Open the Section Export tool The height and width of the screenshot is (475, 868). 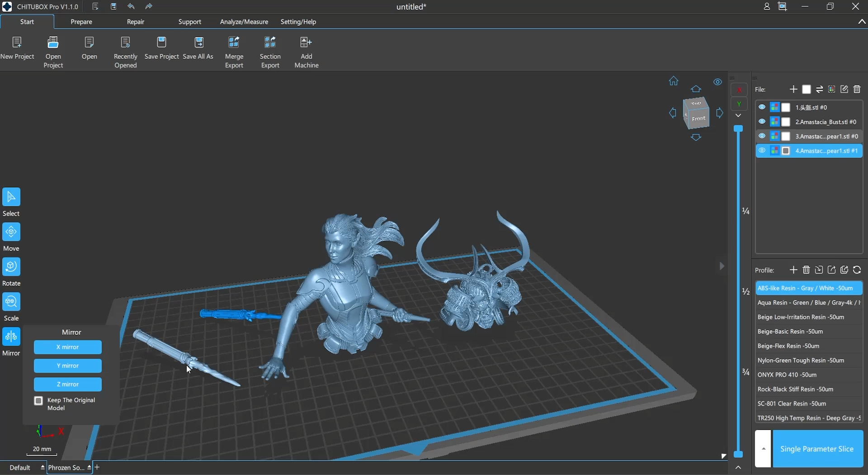tap(270, 43)
